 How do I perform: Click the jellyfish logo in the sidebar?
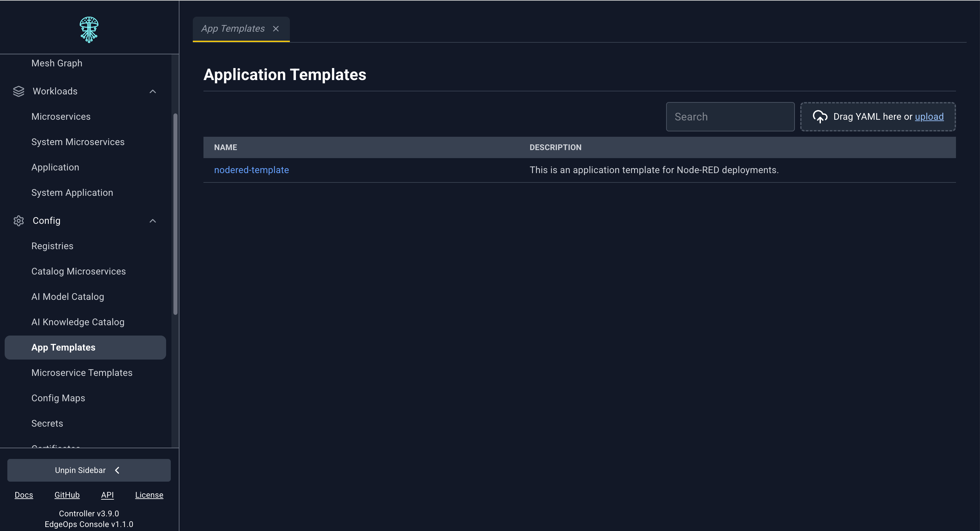tap(89, 29)
